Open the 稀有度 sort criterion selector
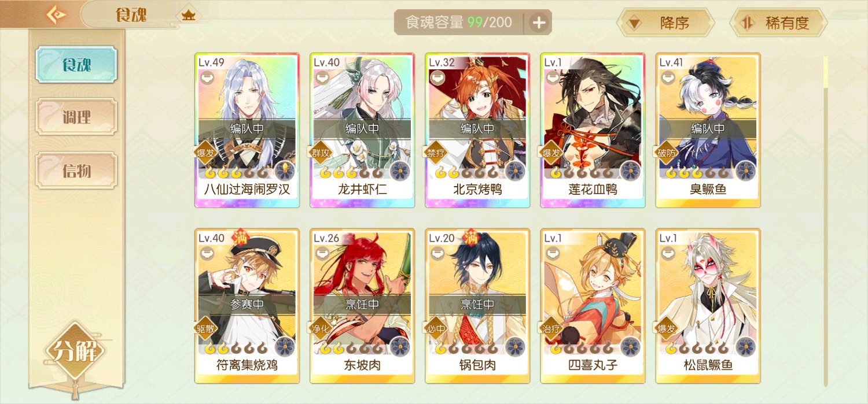This screenshot has height=404, width=868. [x=778, y=23]
